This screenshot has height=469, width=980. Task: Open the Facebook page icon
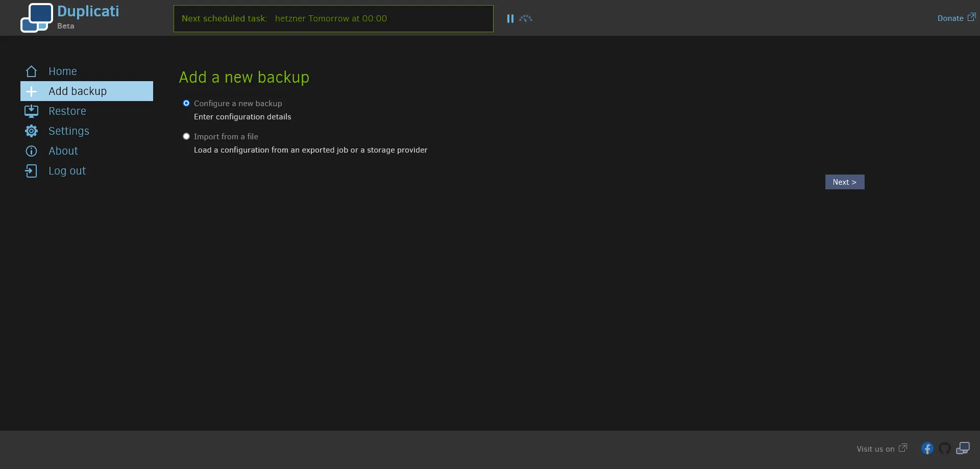pyautogui.click(x=927, y=449)
